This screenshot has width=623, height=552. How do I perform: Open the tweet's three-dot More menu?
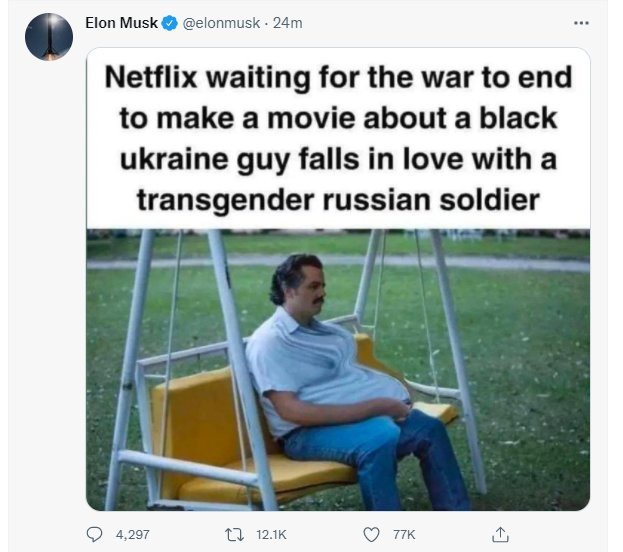581,23
